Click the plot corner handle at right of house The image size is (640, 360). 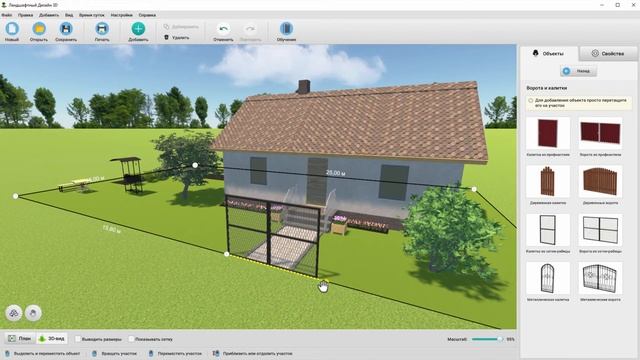474,189
